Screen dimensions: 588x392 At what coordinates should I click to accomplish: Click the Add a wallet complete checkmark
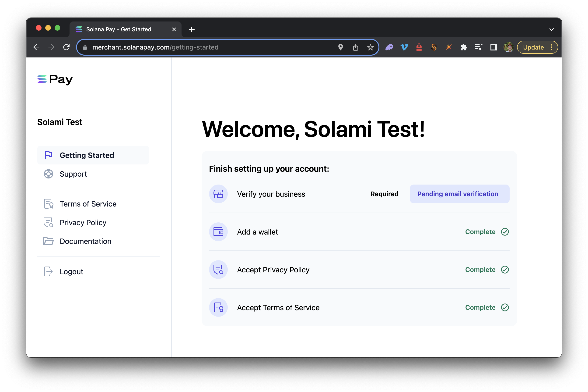(x=505, y=232)
